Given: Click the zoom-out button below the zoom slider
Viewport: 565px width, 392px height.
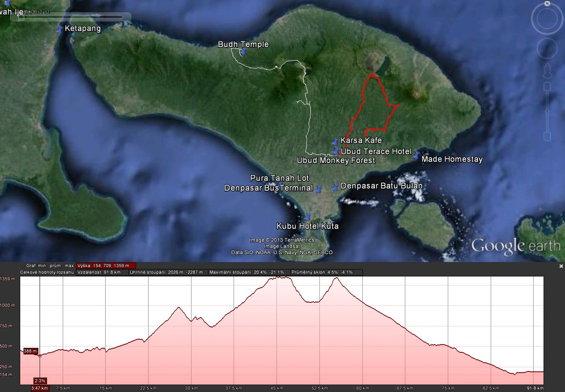Looking at the screenshot, I should click(547, 137).
